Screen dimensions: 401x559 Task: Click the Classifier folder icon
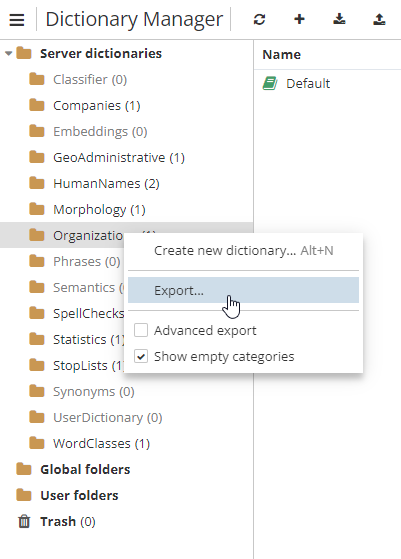pos(37,79)
